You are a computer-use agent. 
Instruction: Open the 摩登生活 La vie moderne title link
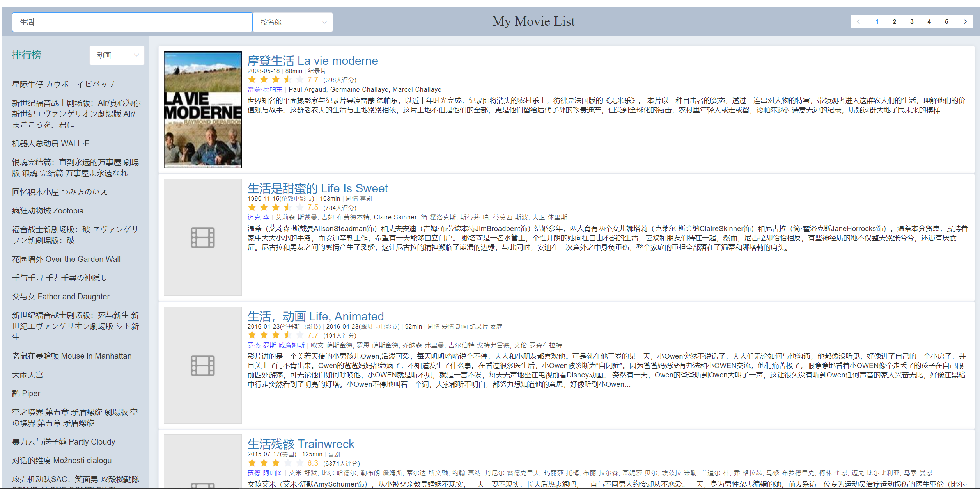(x=312, y=61)
